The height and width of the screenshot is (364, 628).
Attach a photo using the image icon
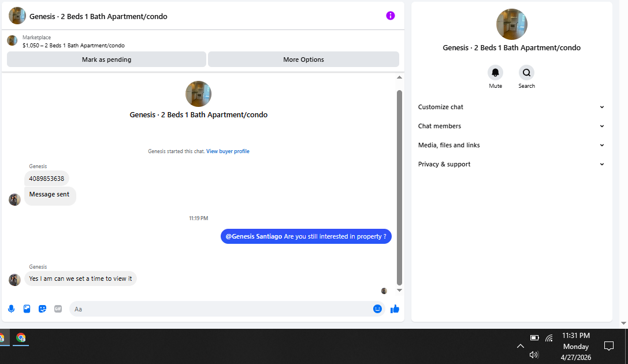pyautogui.click(x=27, y=309)
